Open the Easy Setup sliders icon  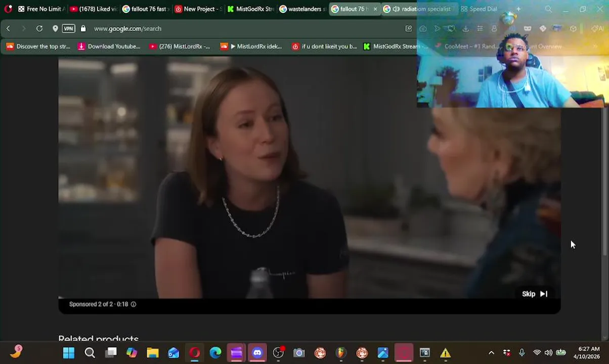(480, 29)
